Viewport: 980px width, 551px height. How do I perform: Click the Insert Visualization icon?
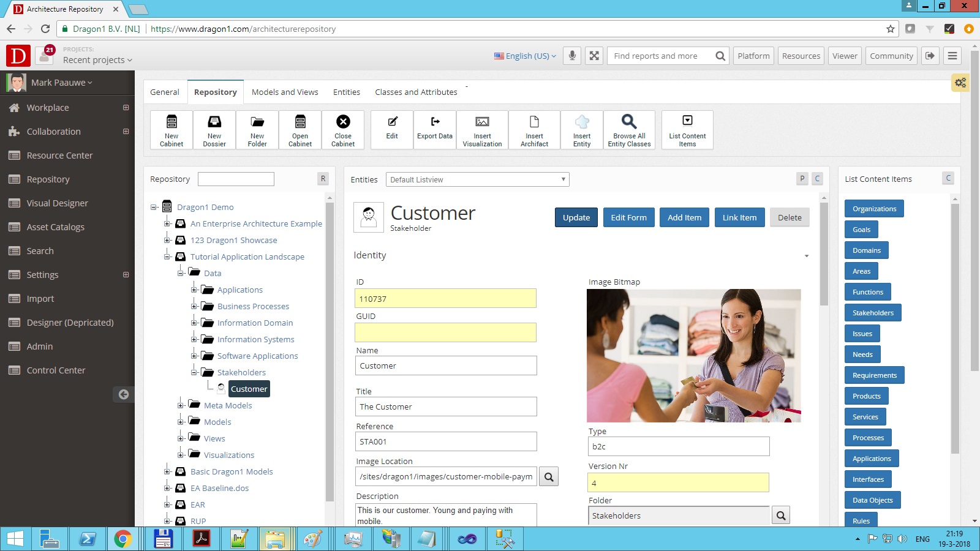coord(482,130)
